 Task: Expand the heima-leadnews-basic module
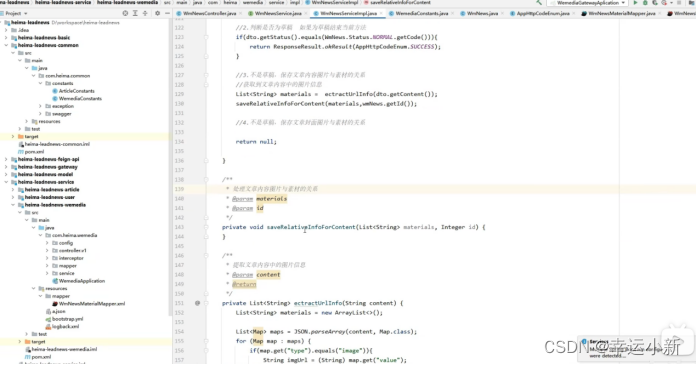pos(6,38)
